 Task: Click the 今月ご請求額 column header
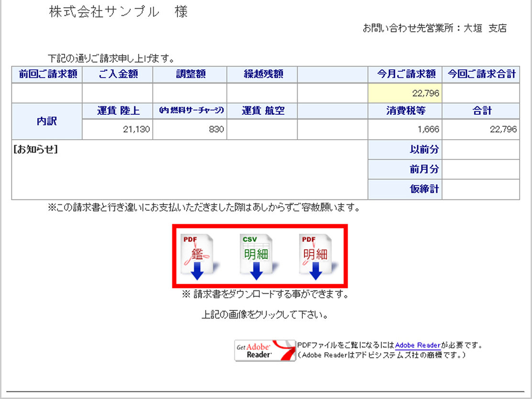pos(405,74)
